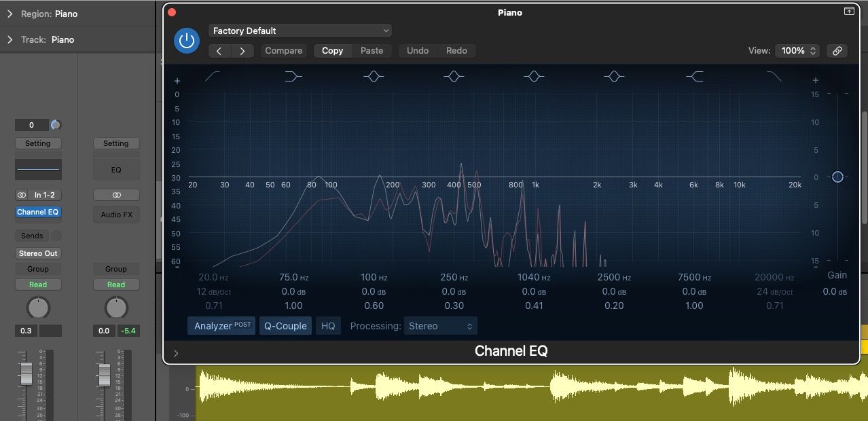
Task: Click the Copy button in the plugin header
Action: point(332,50)
